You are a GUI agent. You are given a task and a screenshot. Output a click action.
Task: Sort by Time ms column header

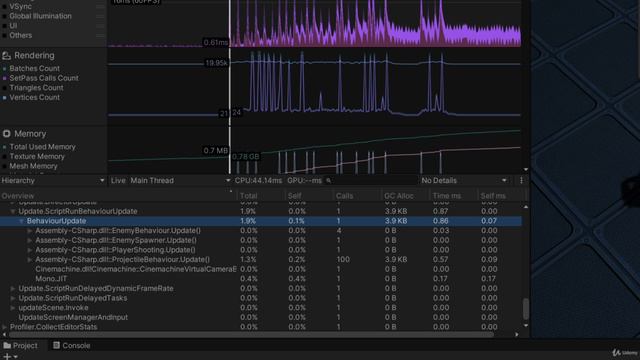(453, 196)
